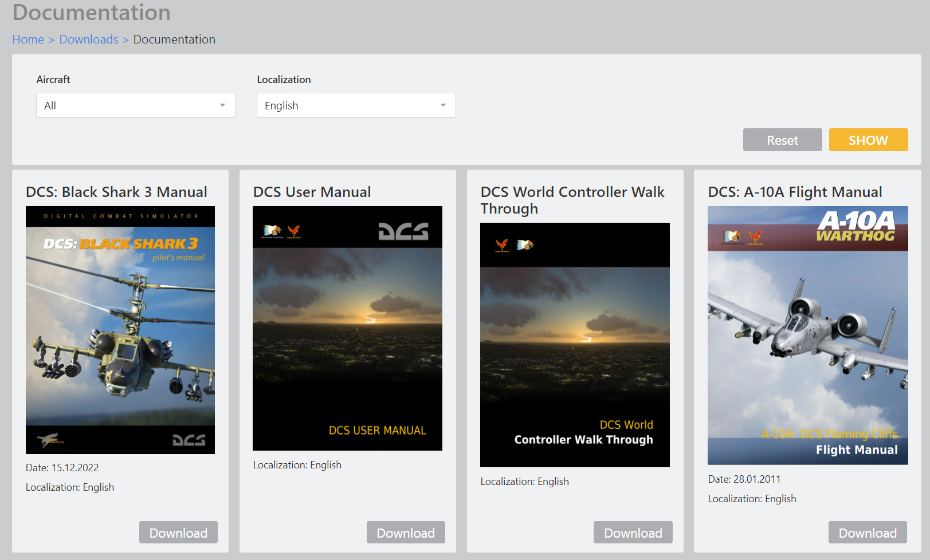Download the DCS User Manual

pyautogui.click(x=406, y=533)
